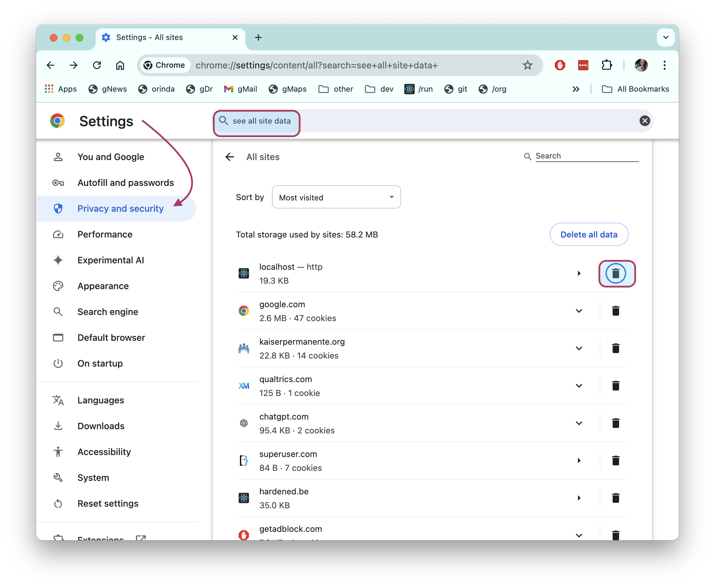Expand the kaiserpermanente.org site data

[579, 348]
